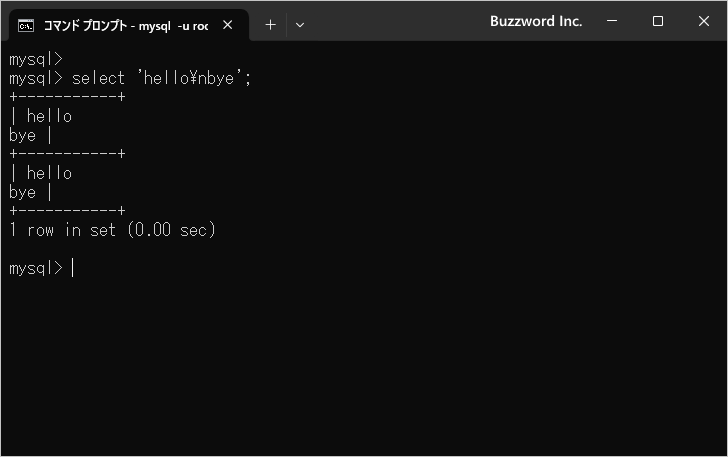Click the first 'bye |' output line

click(x=29, y=135)
